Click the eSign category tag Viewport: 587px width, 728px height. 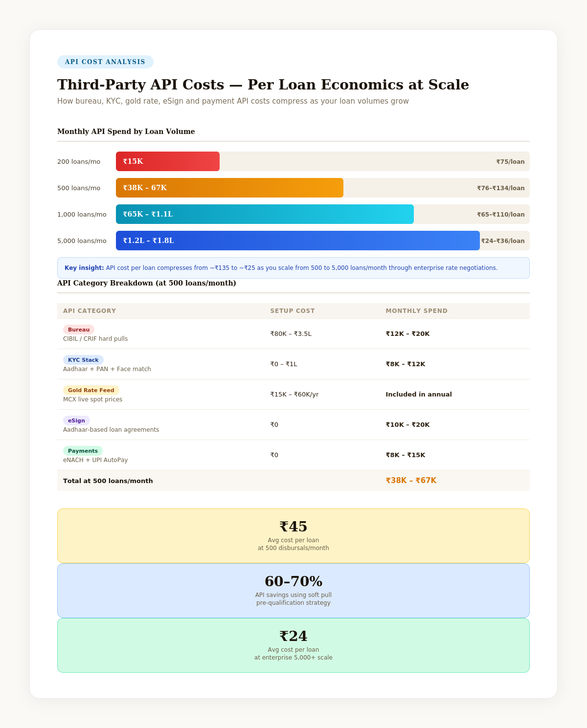pos(76,420)
